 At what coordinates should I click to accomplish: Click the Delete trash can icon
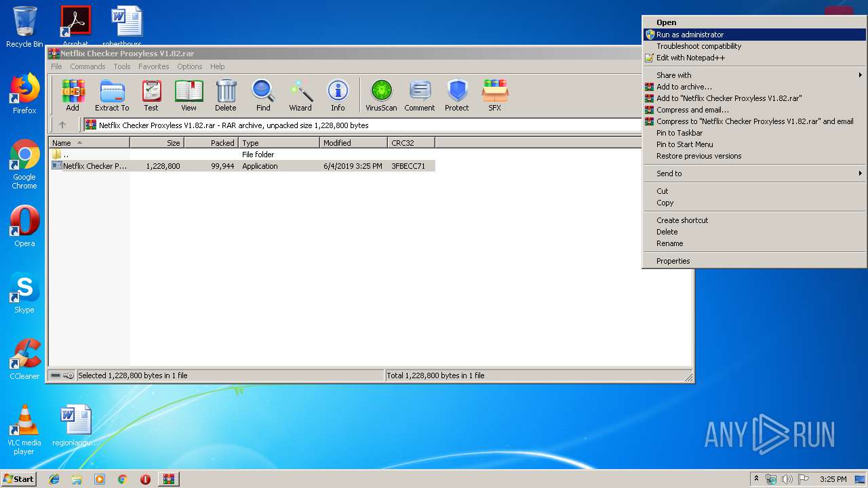(226, 95)
